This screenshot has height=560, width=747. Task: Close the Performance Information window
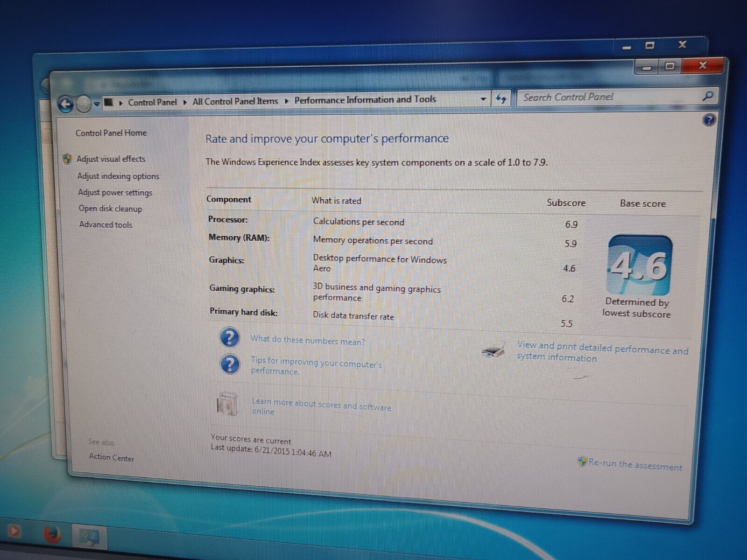coord(703,65)
